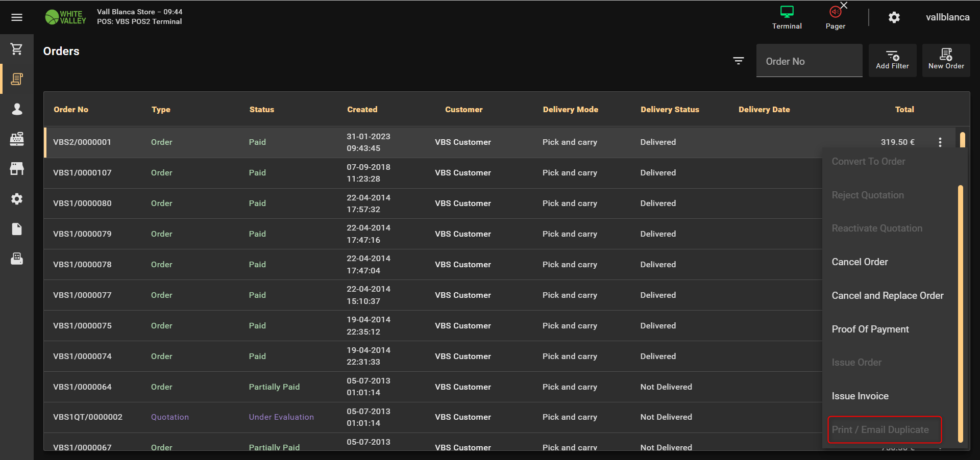Choose Cancel and Replace Order option

point(887,296)
